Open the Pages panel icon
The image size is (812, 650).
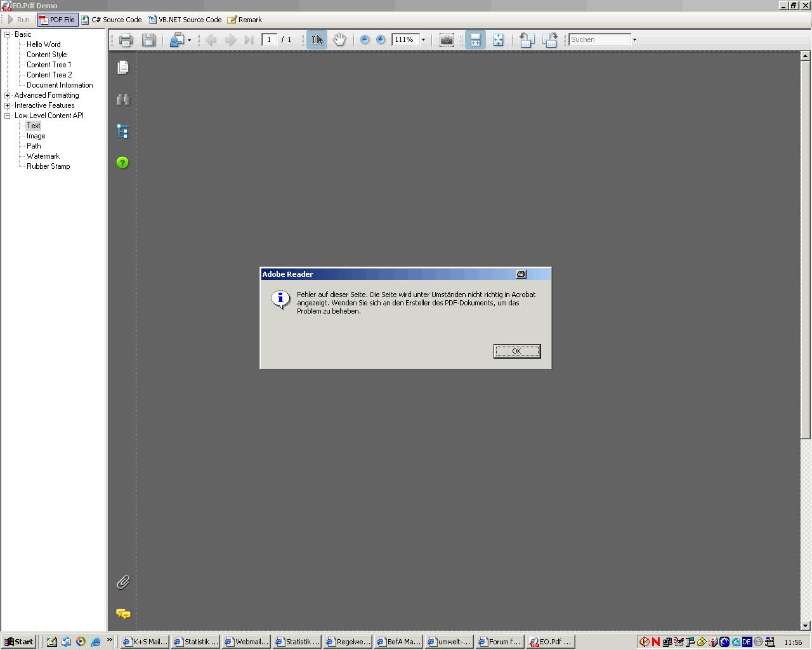(123, 67)
